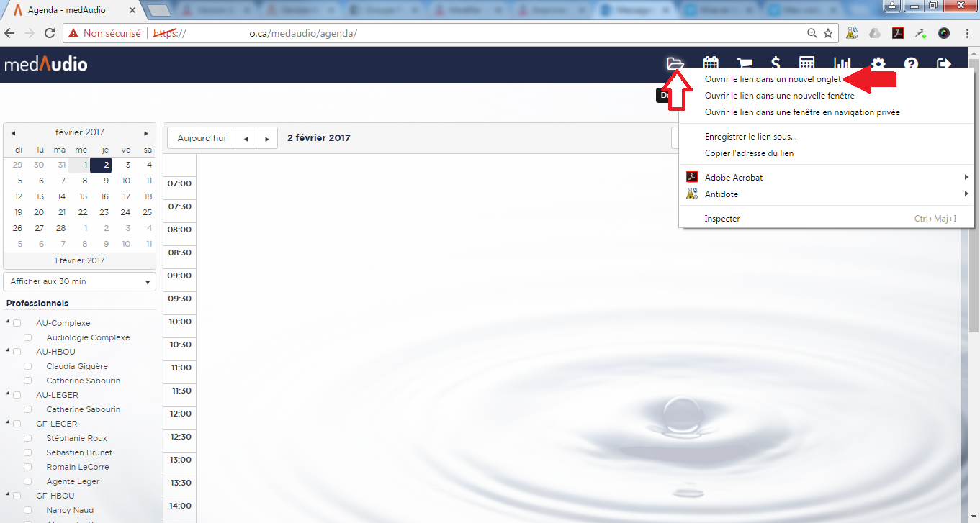The height and width of the screenshot is (523, 980).
Task: Open the 'Afficher aux 30 min' dropdown
Action: 79,281
